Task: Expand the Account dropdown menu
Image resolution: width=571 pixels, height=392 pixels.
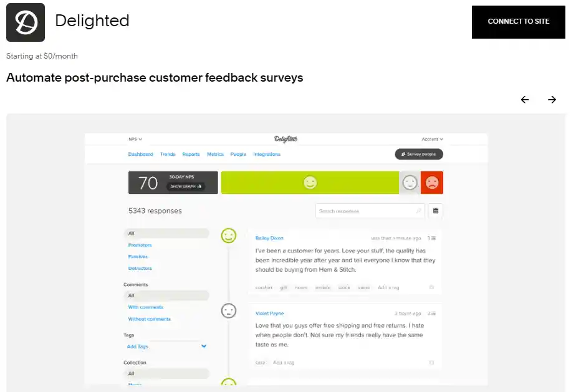Action: (432, 139)
